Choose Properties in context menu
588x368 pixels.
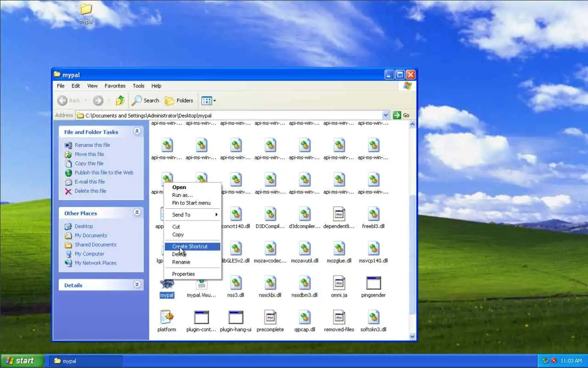192,274
